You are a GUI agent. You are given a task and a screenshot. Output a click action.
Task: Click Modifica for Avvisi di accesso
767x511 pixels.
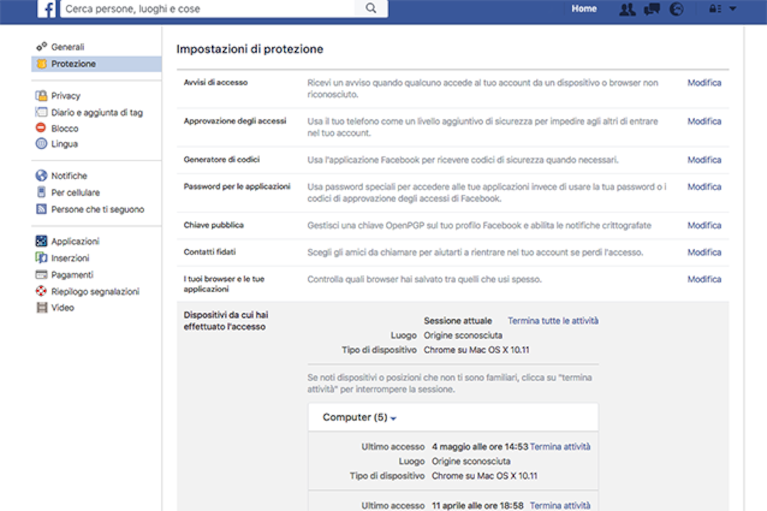(704, 83)
